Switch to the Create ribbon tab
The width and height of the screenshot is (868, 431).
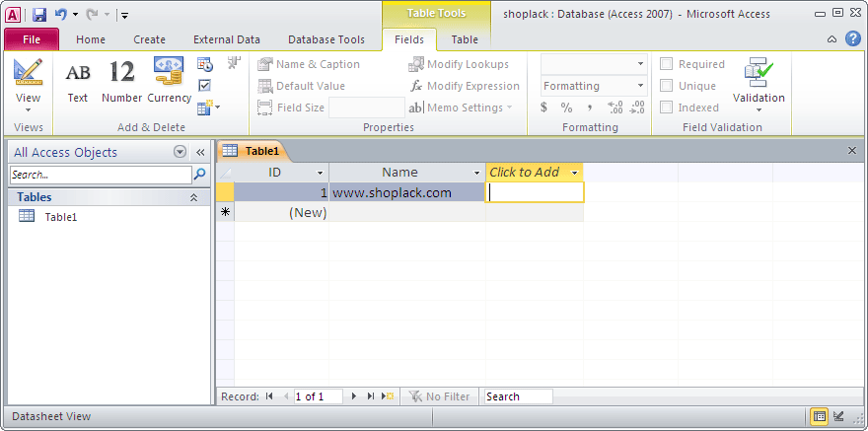pyautogui.click(x=150, y=39)
